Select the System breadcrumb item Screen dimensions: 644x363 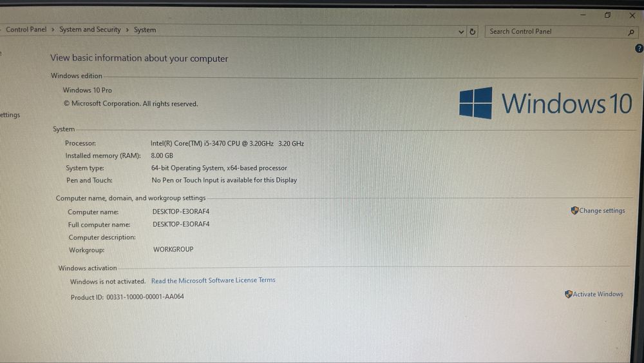(x=144, y=30)
